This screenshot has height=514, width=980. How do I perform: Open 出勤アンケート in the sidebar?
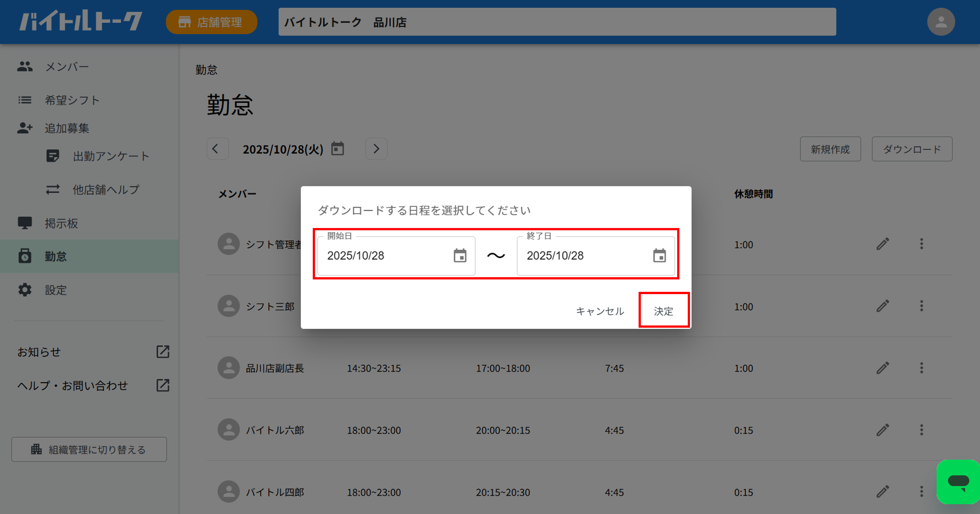(x=89, y=156)
